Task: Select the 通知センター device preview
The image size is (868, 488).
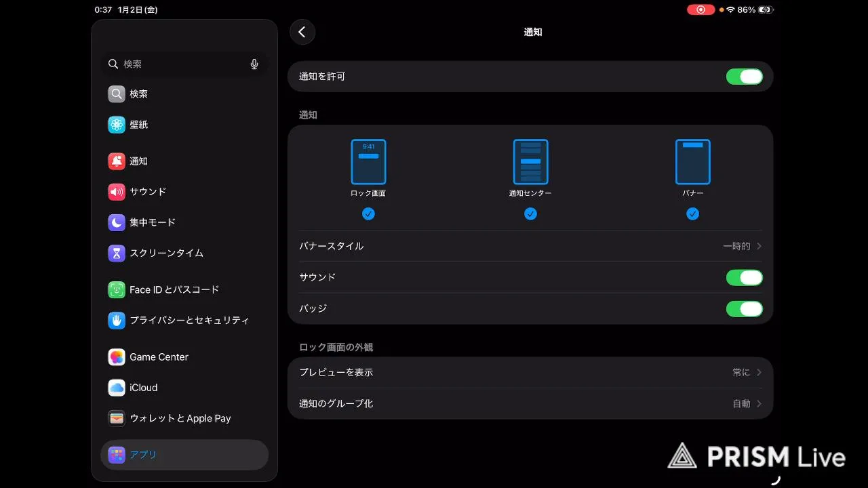Action: click(x=530, y=161)
